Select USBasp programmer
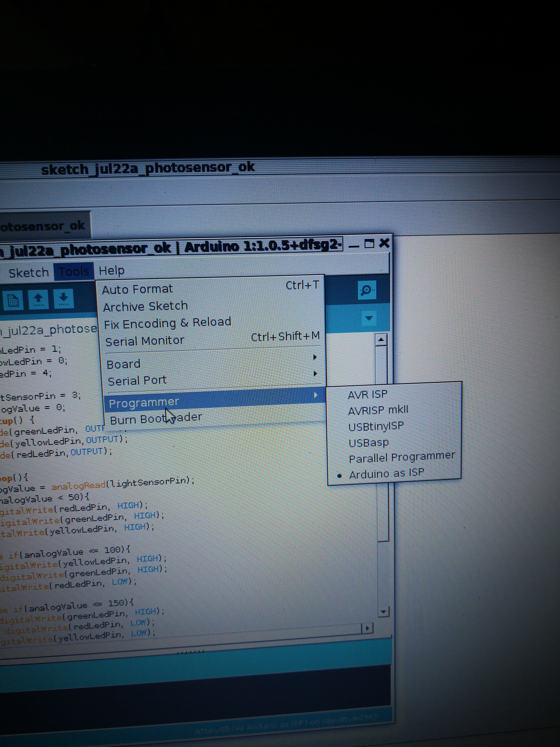The width and height of the screenshot is (560, 747). 394,442
